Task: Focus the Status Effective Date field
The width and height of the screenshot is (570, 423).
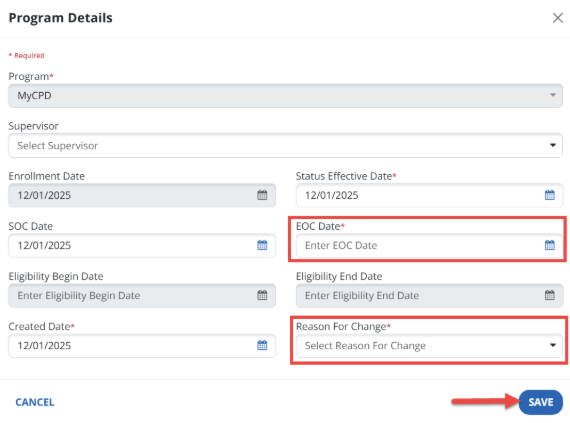Action: [429, 196]
